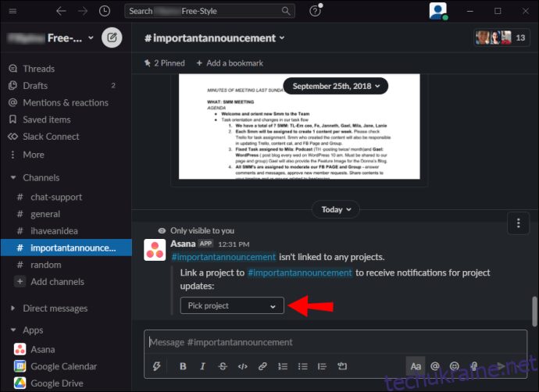Insert a bulleted list
The width and height of the screenshot is (539, 392).
[302, 366]
